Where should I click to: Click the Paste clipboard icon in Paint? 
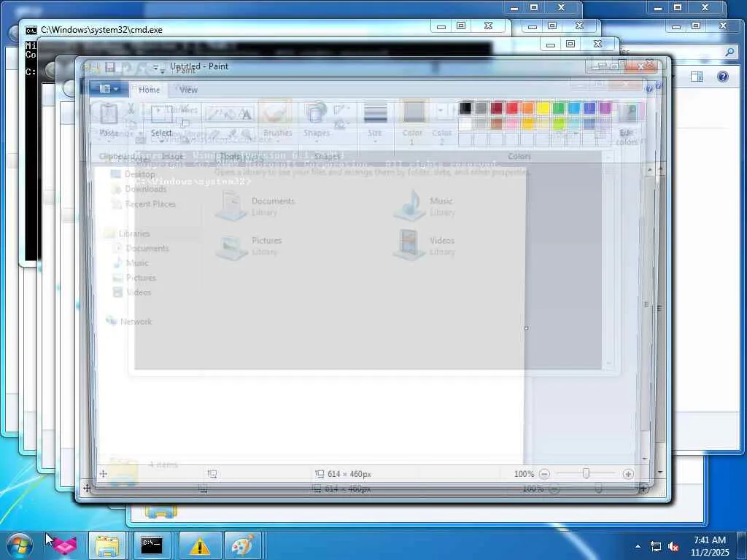pos(109,114)
